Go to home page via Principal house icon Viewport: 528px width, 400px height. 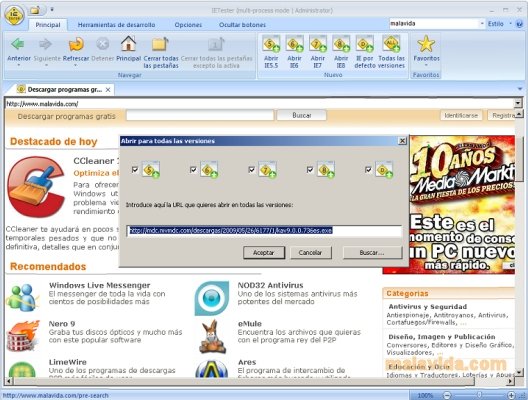click(x=128, y=43)
